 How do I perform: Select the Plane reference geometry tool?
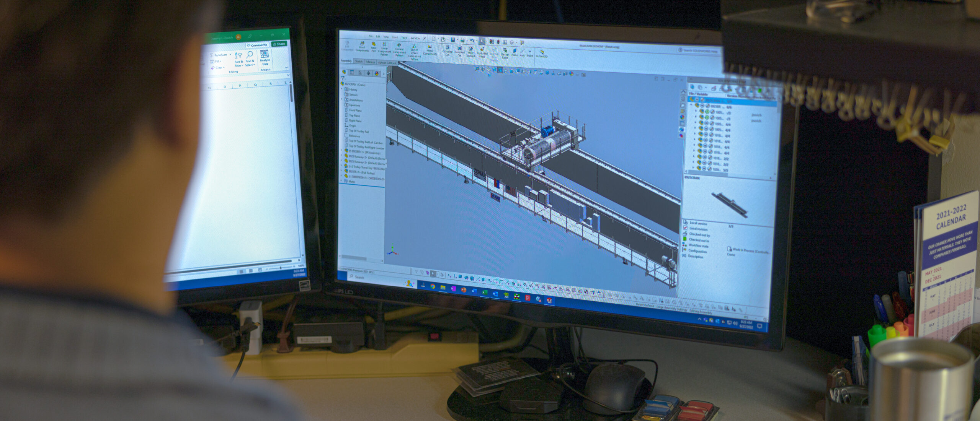[x=515, y=52]
